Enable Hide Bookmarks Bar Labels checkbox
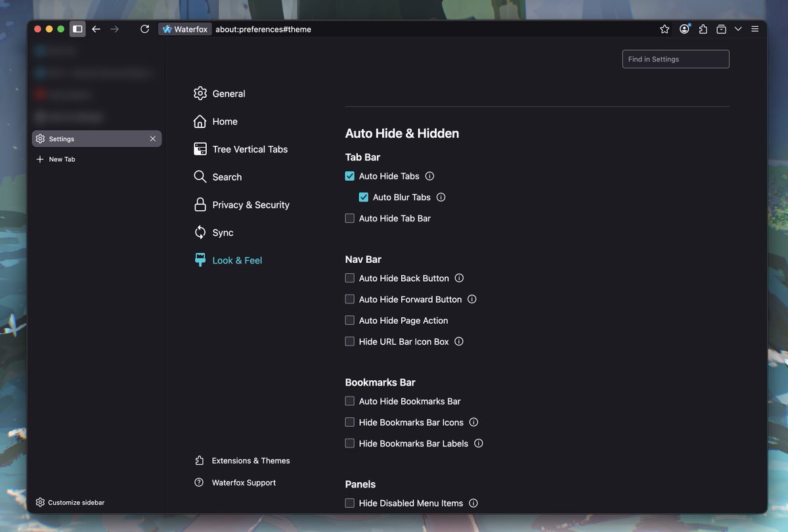 tap(350, 443)
